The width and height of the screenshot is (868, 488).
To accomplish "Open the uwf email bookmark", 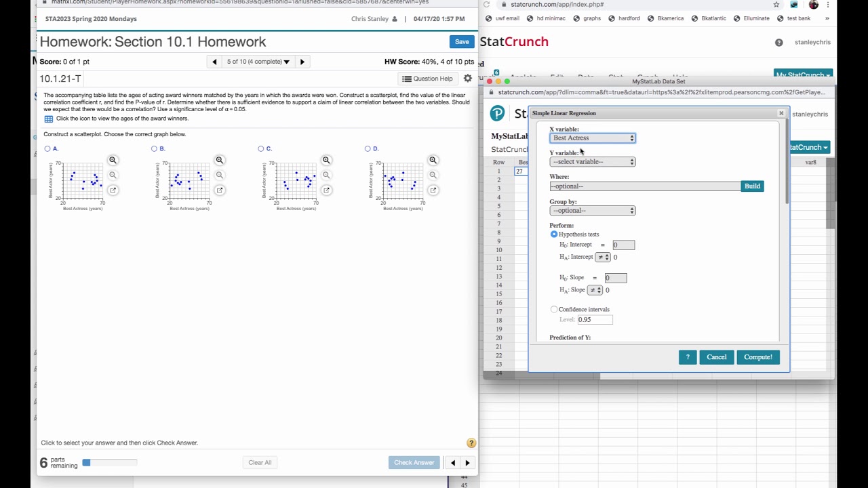I will [x=502, y=18].
